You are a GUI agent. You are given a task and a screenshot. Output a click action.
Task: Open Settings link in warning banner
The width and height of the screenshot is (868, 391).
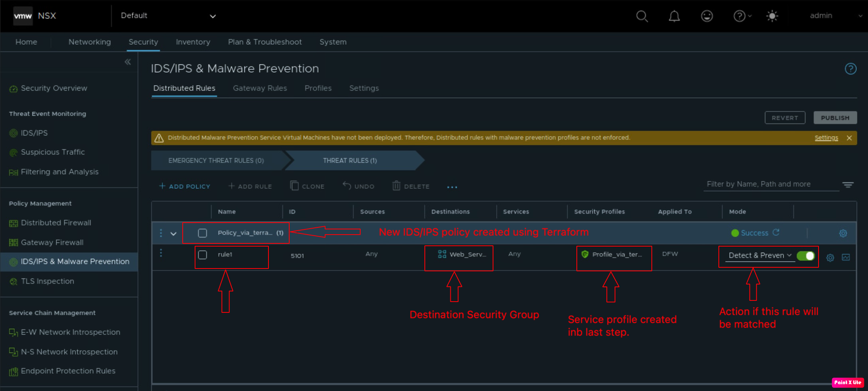coord(827,138)
